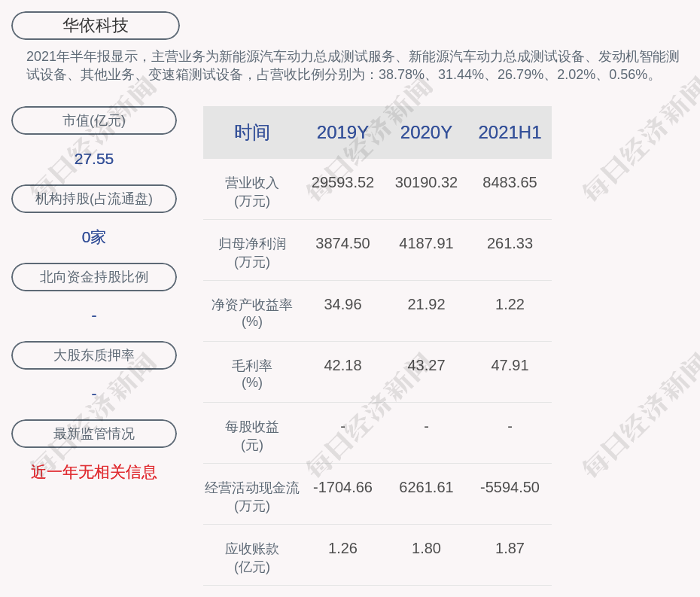Click revenue value 8483.65
Viewport: 700px width, 597px height.
510,183
